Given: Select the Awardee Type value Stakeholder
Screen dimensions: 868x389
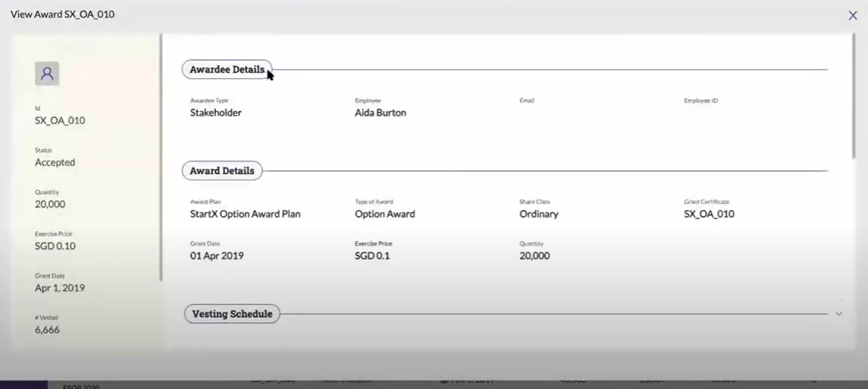Looking at the screenshot, I should (x=215, y=113).
